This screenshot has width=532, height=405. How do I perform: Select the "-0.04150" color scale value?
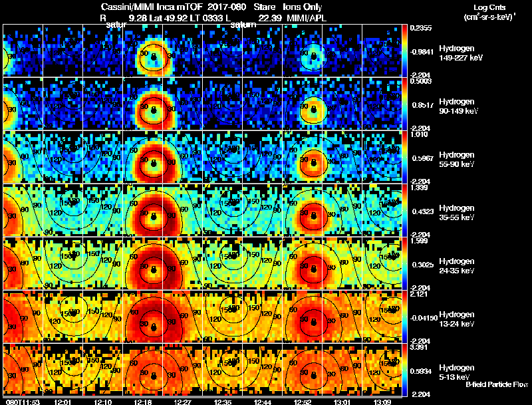click(424, 318)
